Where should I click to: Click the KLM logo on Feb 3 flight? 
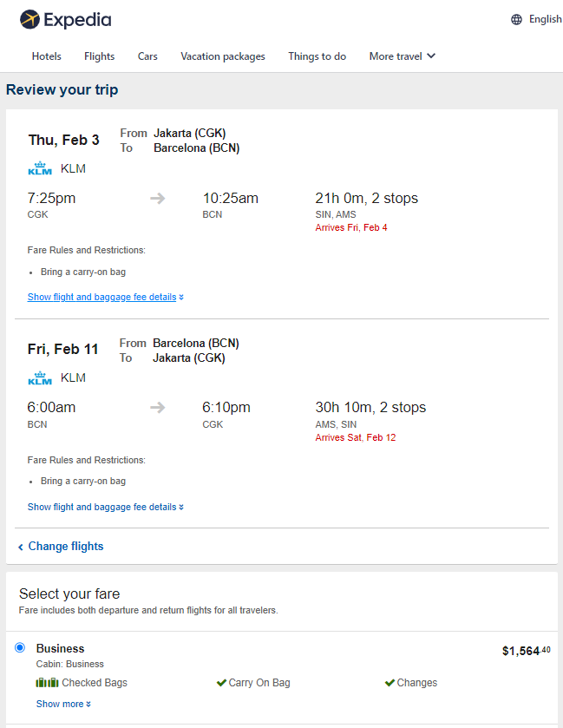click(40, 168)
